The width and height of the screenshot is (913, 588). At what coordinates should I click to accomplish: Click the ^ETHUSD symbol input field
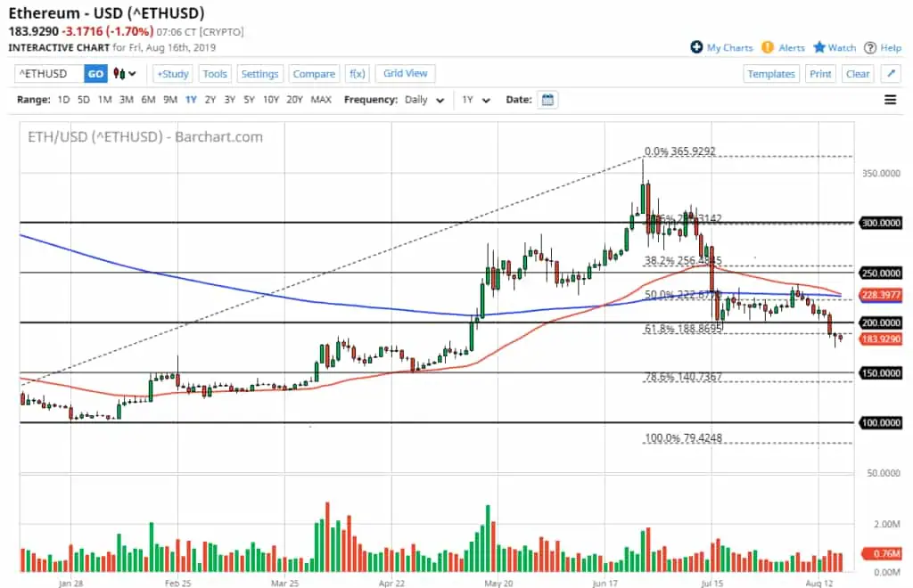point(50,74)
